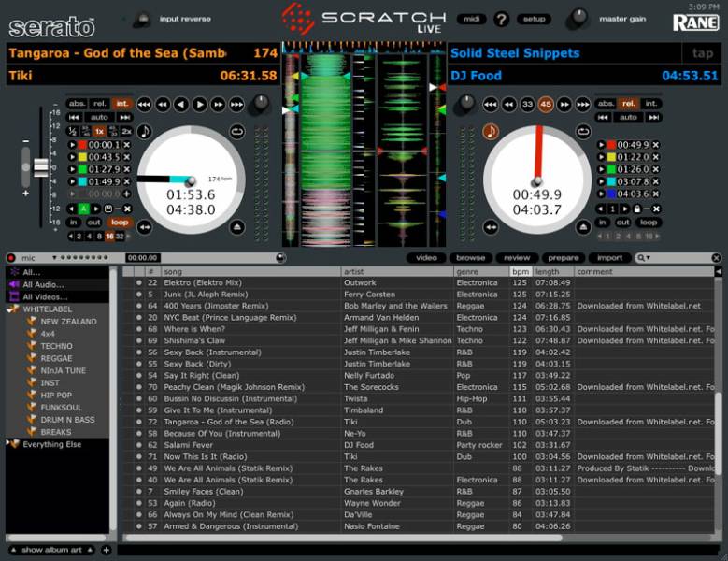This screenshot has width=728, height=561.
Task: Skip to next track on left deck
Action: [124, 118]
